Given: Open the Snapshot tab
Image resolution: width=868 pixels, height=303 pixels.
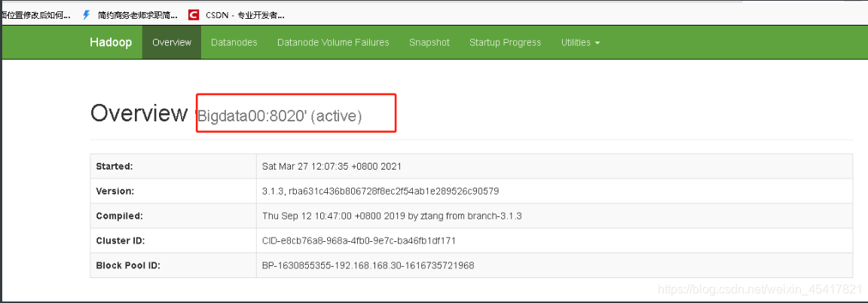Looking at the screenshot, I should (429, 42).
